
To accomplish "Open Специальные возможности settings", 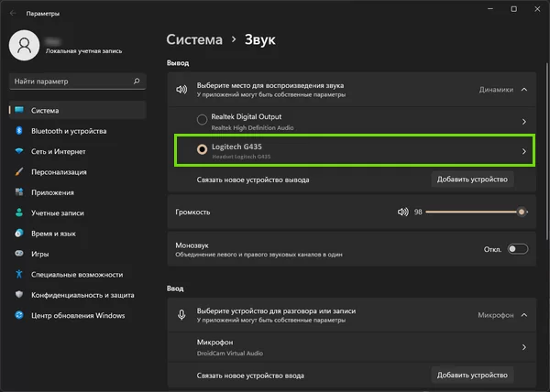I will pos(76,274).
